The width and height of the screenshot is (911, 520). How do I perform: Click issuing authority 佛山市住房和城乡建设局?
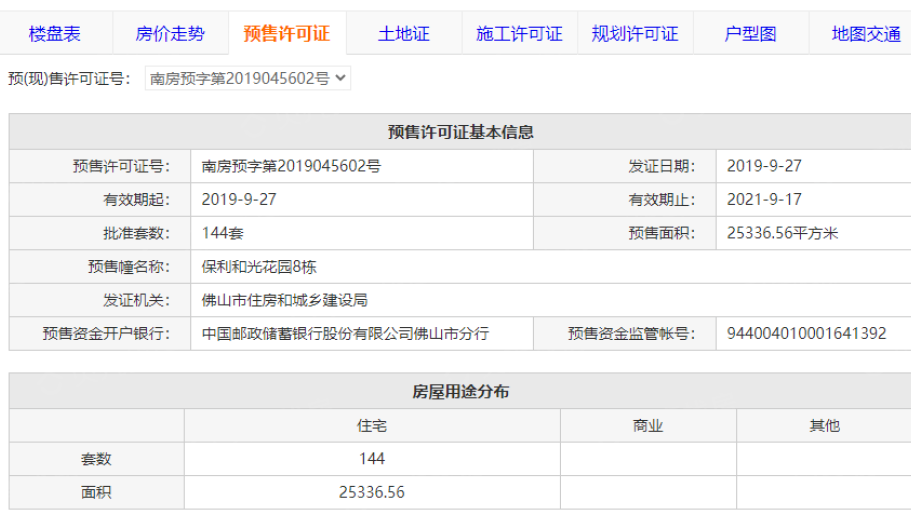(x=285, y=300)
